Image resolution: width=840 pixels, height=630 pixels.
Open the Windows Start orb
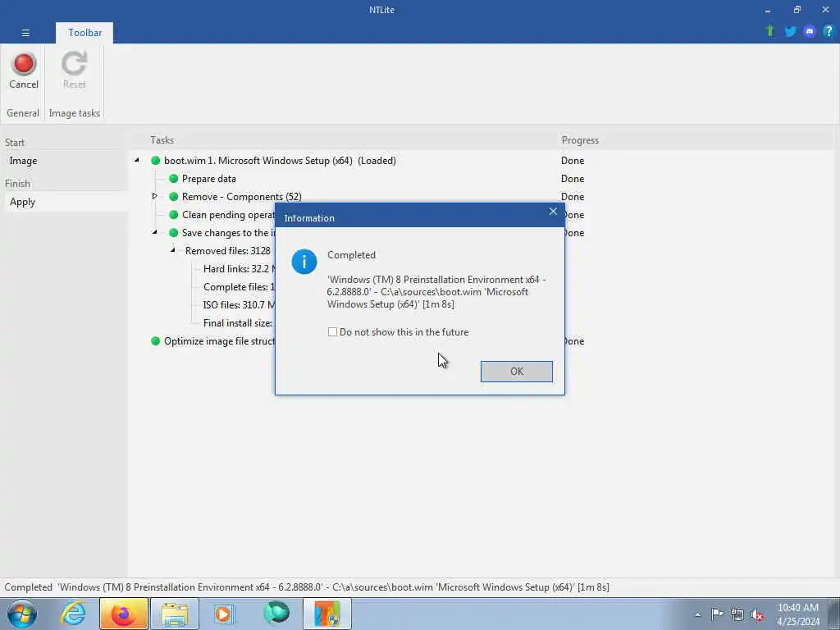click(22, 614)
